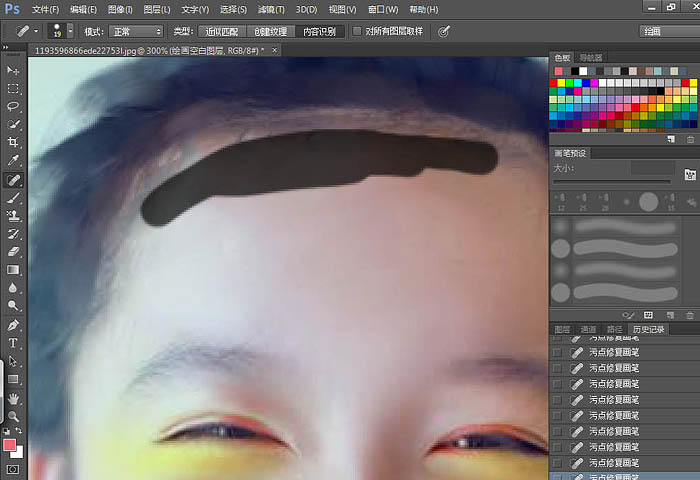Viewport: 700px width, 480px height.
Task: Click the brush size value field
Action: click(652, 168)
